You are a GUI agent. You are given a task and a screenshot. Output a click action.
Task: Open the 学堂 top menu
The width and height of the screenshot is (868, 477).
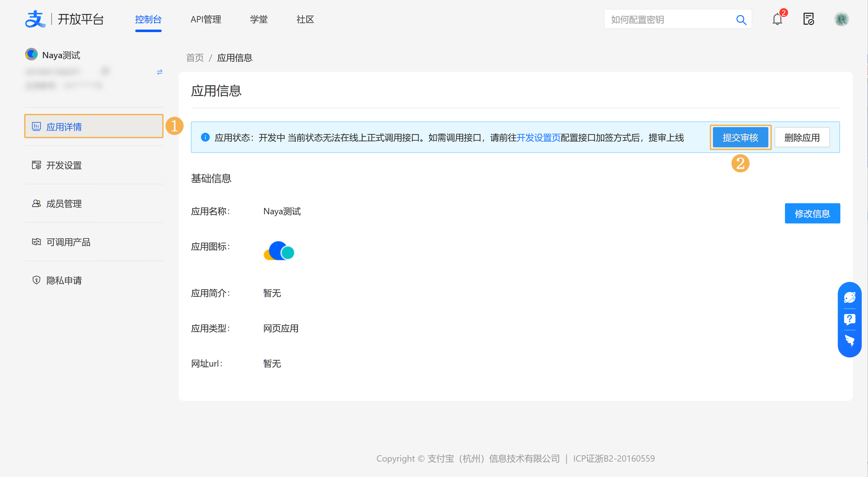(259, 20)
